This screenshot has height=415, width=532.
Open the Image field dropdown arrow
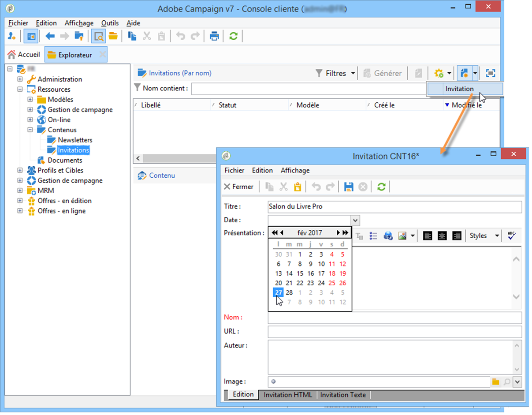point(517,382)
